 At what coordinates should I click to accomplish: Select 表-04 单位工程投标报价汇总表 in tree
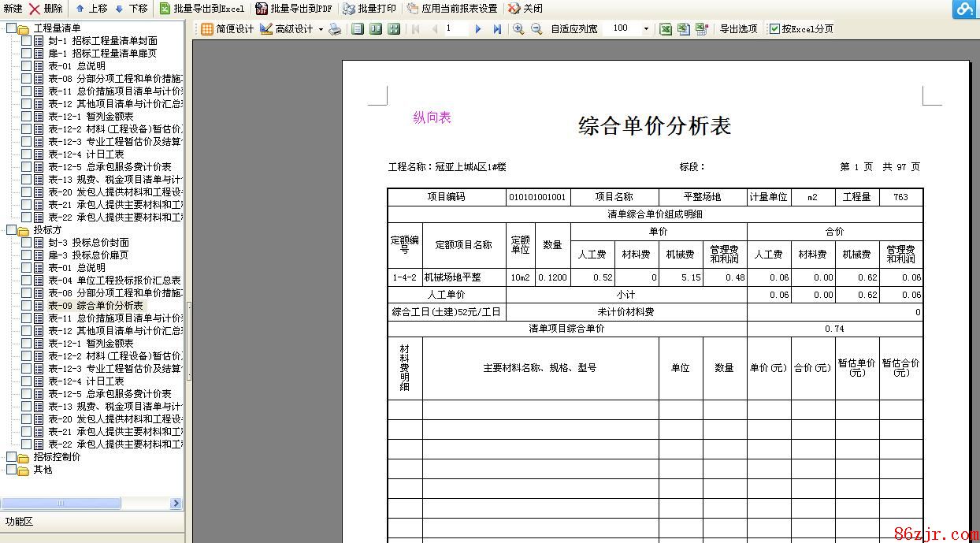coord(114,281)
